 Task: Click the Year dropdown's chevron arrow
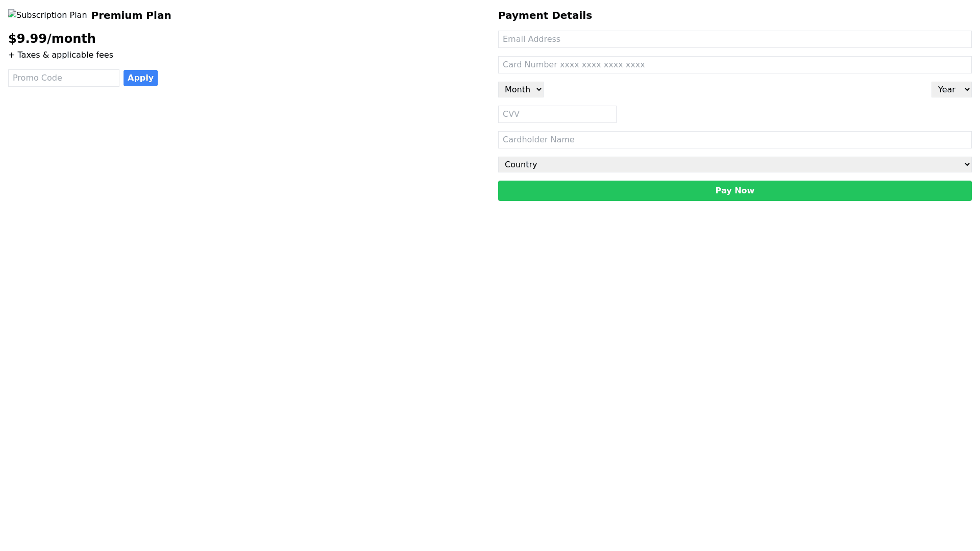967,90
